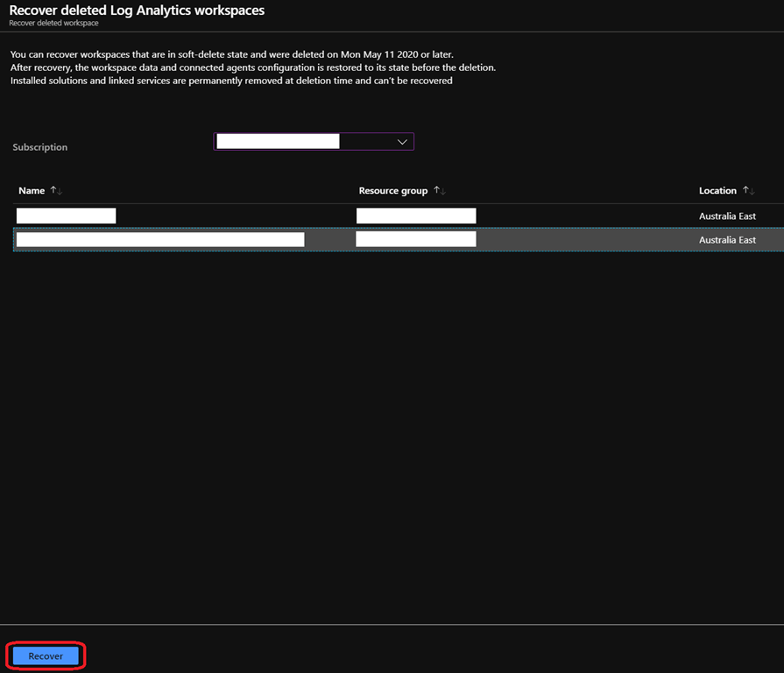Click the sort arrows beside Name column
The image size is (784, 673).
56,191
